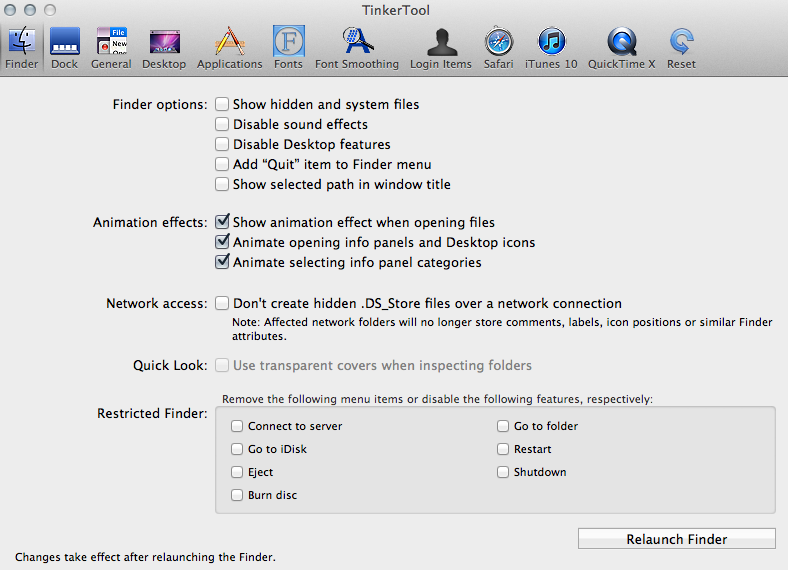Toggle Use transparent covers when inspecting folders
The image size is (788, 570).
tap(222, 365)
